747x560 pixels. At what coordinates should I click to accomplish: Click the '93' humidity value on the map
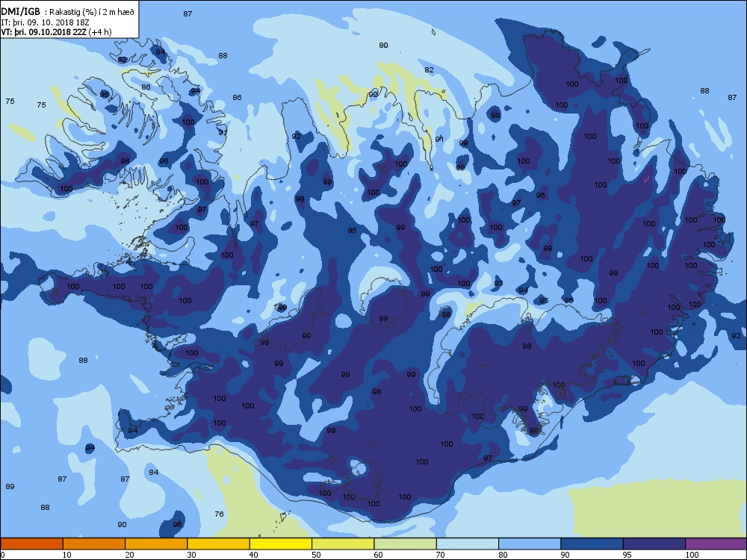498,283
